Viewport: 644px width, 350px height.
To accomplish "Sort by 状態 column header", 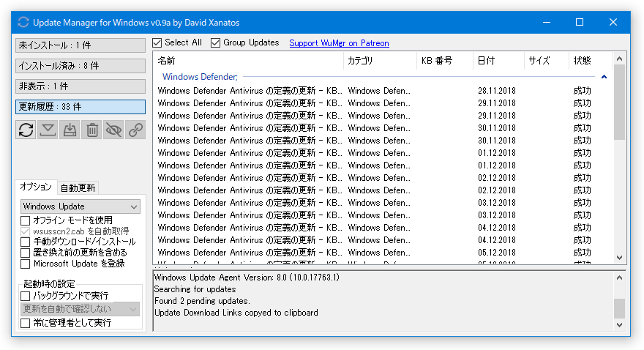I will pos(591,61).
